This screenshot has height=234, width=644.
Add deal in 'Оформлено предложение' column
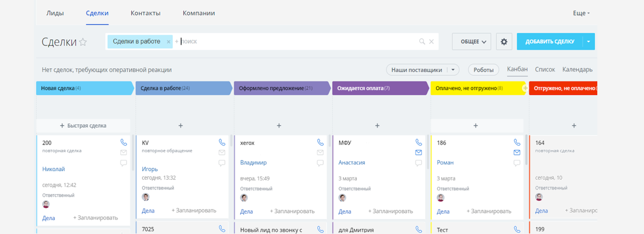point(279,126)
